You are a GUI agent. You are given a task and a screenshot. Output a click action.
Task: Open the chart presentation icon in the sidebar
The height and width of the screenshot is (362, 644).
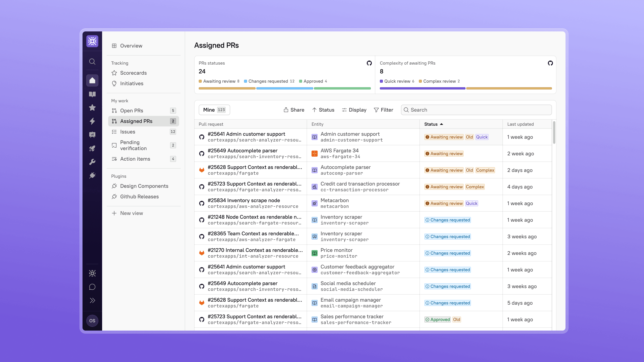click(x=92, y=135)
